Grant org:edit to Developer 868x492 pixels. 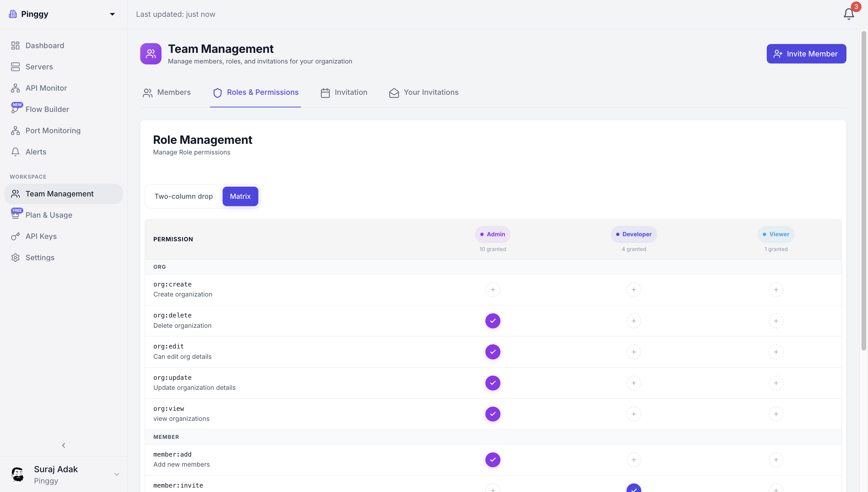point(634,352)
